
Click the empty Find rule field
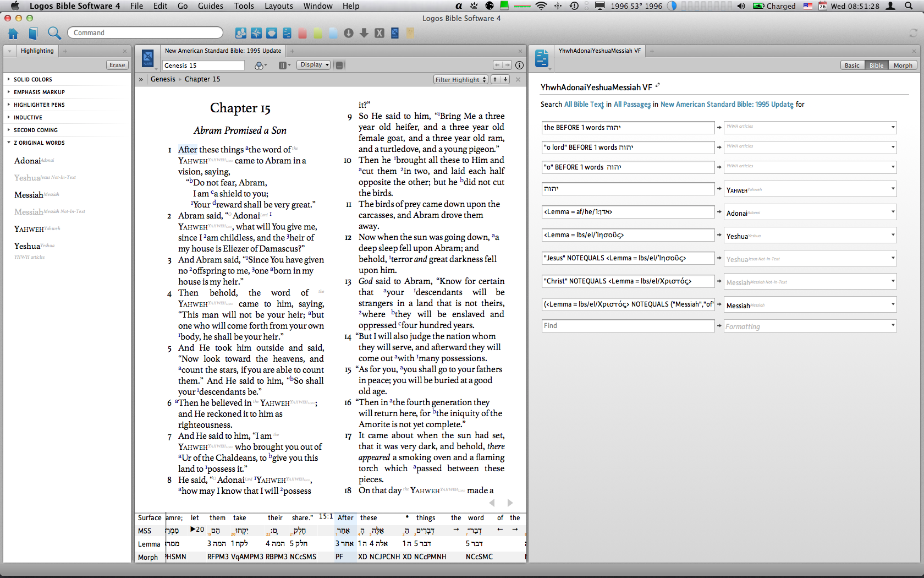click(x=628, y=326)
